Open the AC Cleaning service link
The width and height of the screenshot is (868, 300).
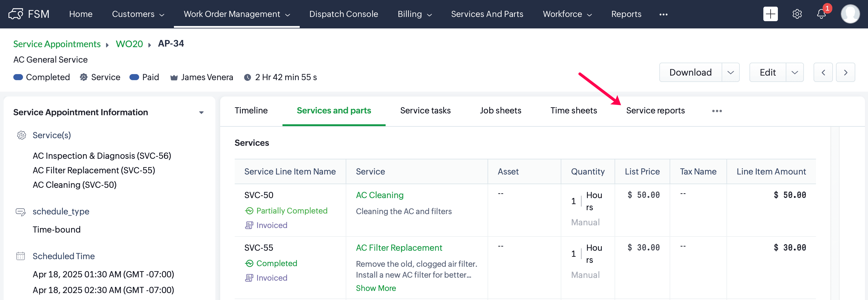380,195
